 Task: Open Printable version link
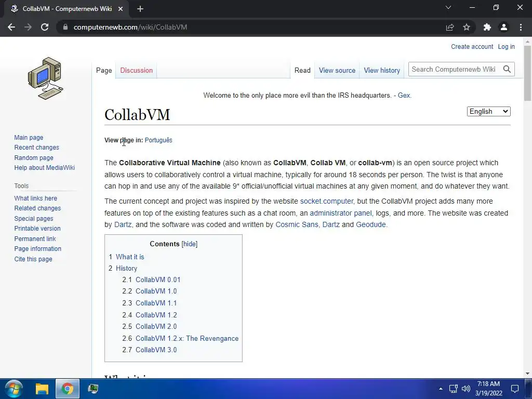pos(37,229)
